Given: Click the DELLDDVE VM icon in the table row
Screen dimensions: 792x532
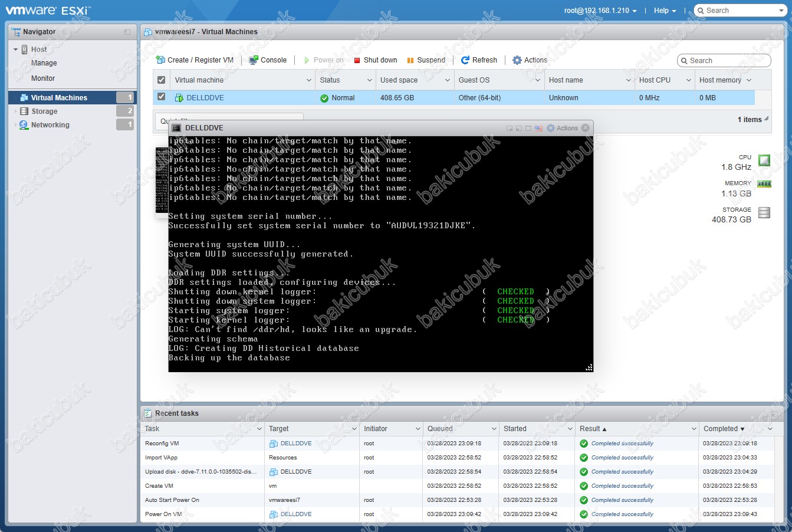Looking at the screenshot, I should tap(179, 98).
